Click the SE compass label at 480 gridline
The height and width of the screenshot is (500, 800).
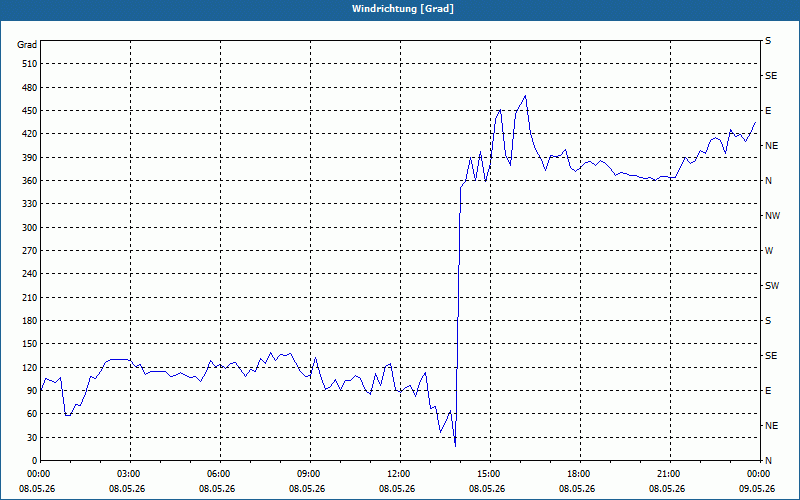pyautogui.click(x=771, y=76)
